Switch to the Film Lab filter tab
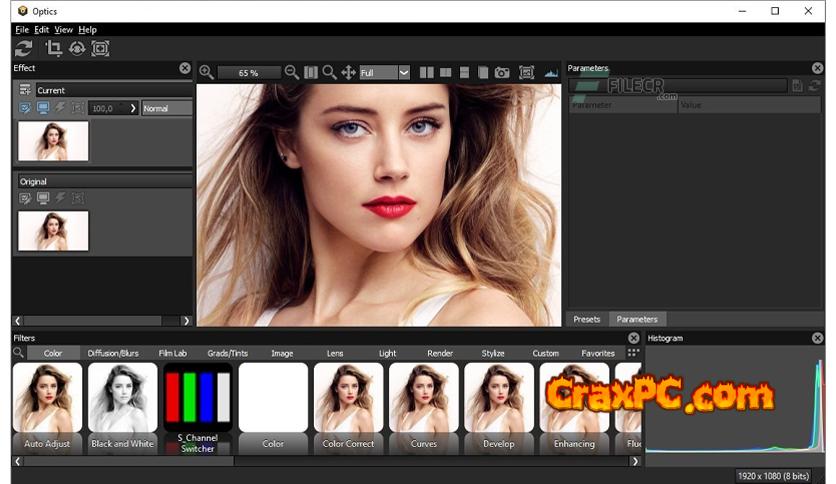Image resolution: width=836 pixels, height=484 pixels. click(172, 353)
